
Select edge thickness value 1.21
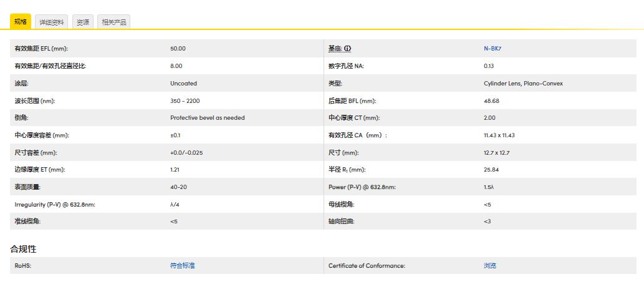pos(175,170)
